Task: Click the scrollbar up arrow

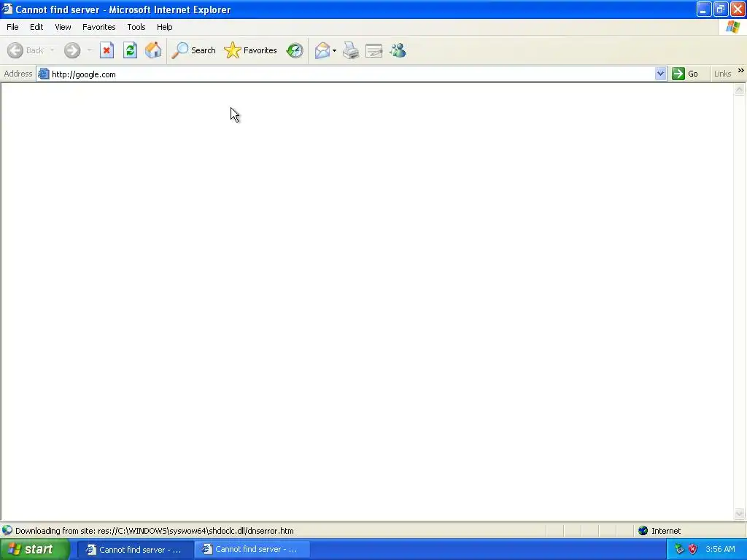Action: 740,90
